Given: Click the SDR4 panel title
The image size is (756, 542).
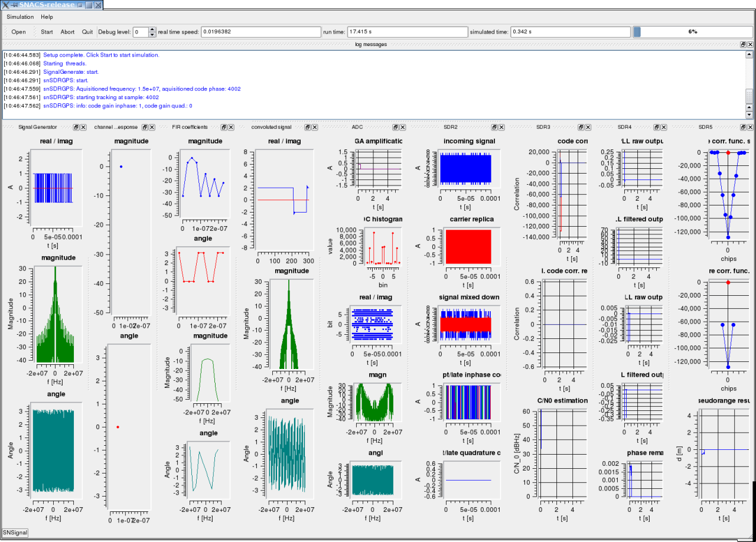Looking at the screenshot, I should [x=624, y=127].
